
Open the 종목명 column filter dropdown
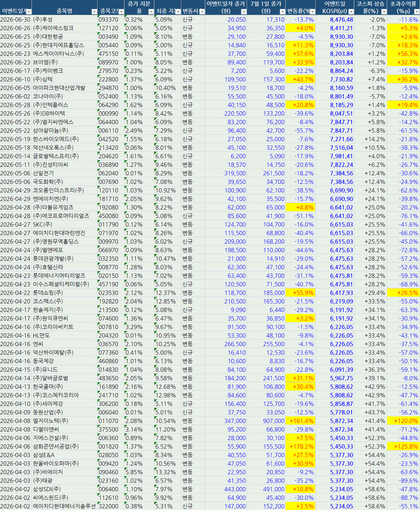(x=94, y=12)
